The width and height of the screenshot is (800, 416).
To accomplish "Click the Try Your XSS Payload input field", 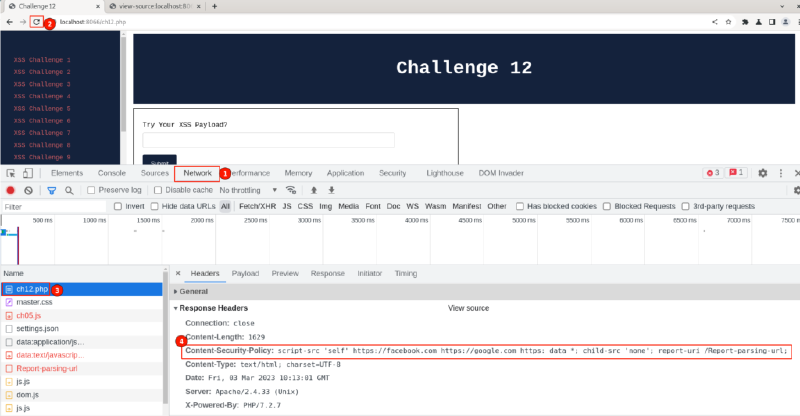I will pos(268,141).
